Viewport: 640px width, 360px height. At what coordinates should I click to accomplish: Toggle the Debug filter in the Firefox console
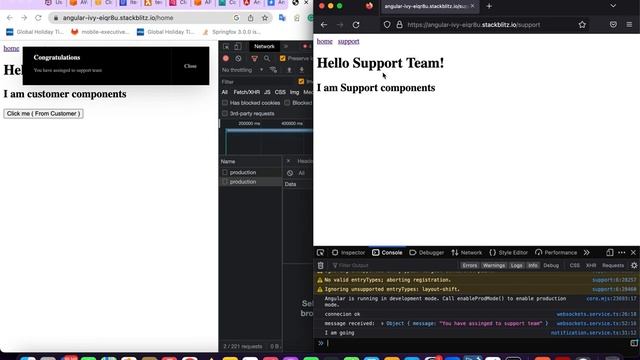coord(551,265)
